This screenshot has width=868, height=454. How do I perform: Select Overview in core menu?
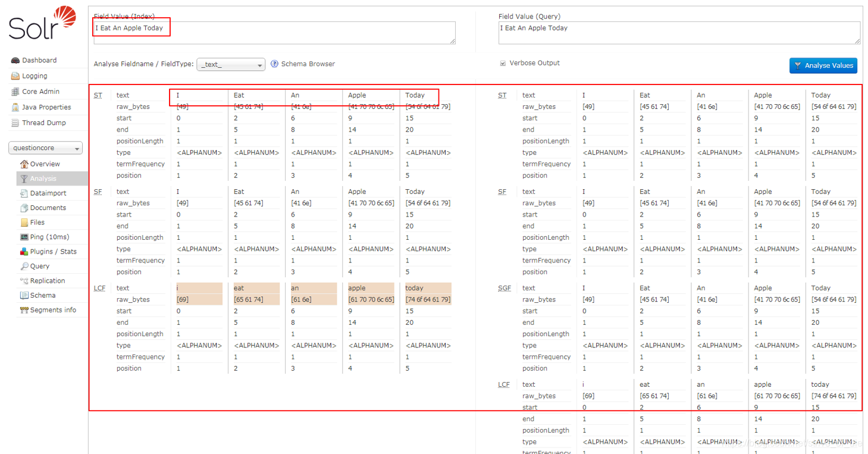coord(45,164)
